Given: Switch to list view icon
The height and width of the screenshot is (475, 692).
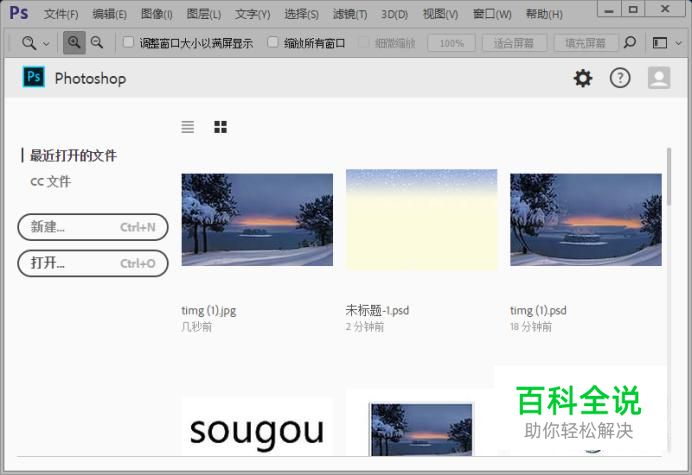Looking at the screenshot, I should pyautogui.click(x=188, y=127).
